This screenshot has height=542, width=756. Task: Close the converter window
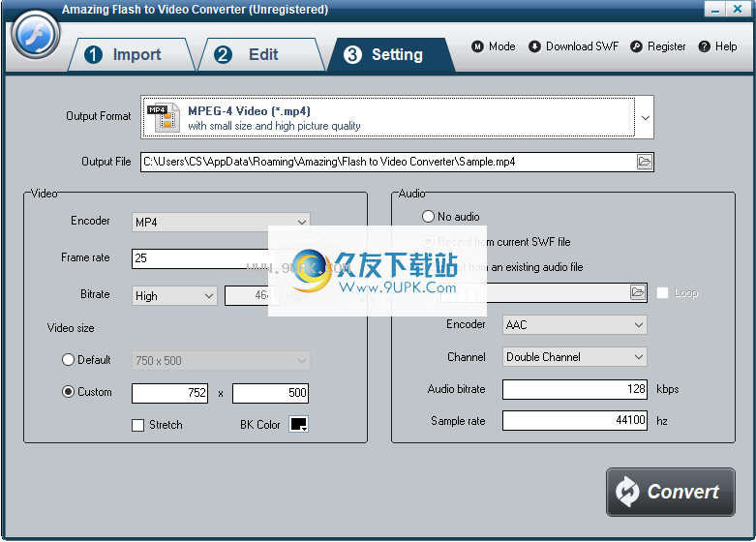pos(738,9)
